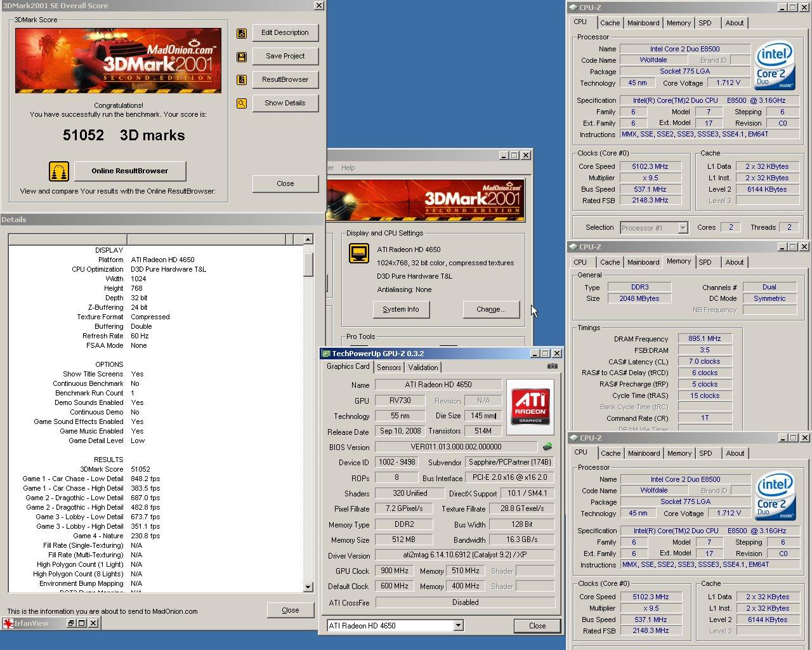Launch Online ResultBrowser
Viewport: 812px width, 650px height.
(130, 171)
